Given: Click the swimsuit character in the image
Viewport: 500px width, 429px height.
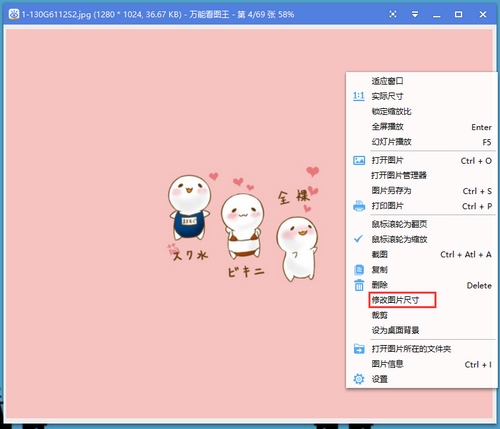Looking at the screenshot, I should point(189,207).
